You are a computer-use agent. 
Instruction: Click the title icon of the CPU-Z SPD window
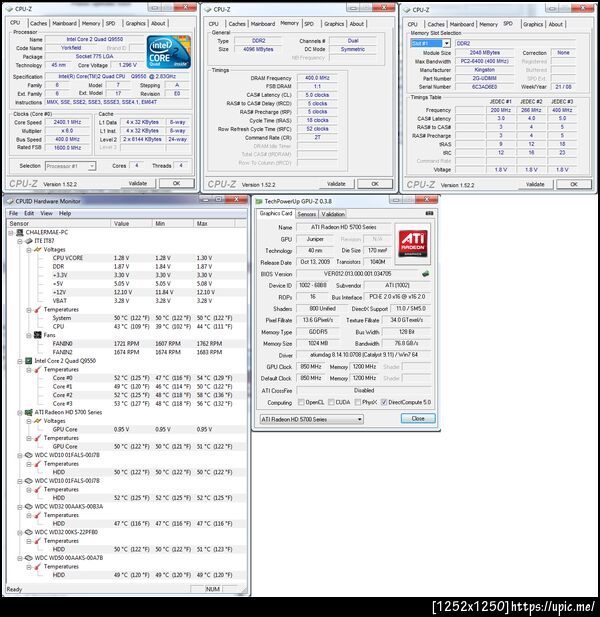[x=407, y=9]
